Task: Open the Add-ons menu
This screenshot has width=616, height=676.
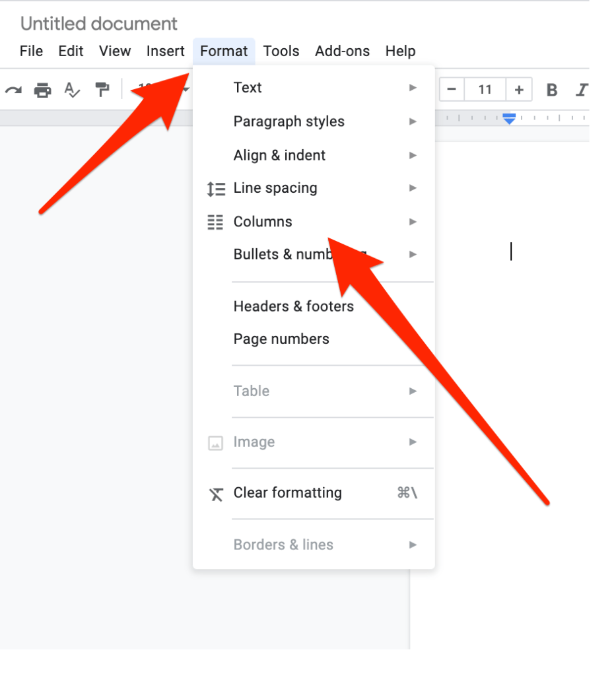Action: click(342, 51)
